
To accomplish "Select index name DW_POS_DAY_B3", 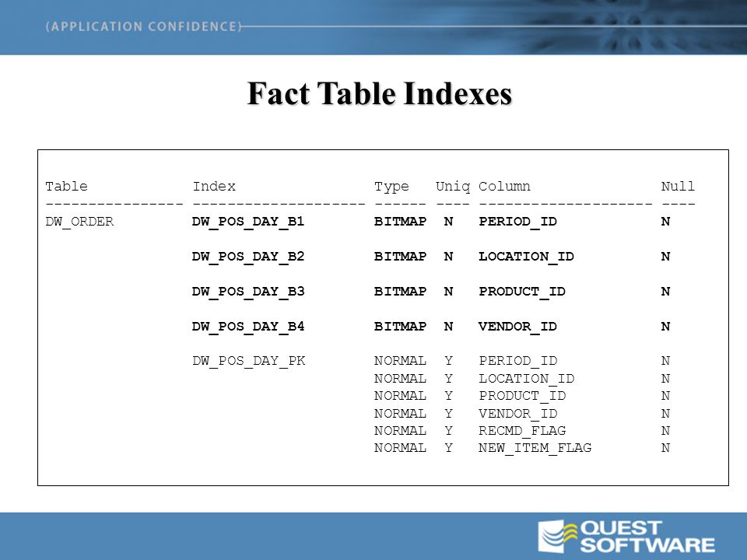I will (x=248, y=292).
